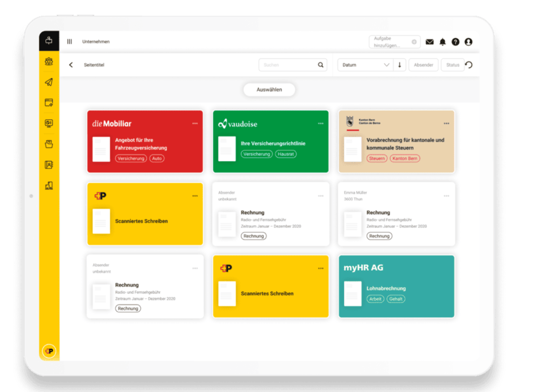The height and width of the screenshot is (392, 540).
Task: Open the Mobiliar document thumbnail
Action: coord(101,149)
